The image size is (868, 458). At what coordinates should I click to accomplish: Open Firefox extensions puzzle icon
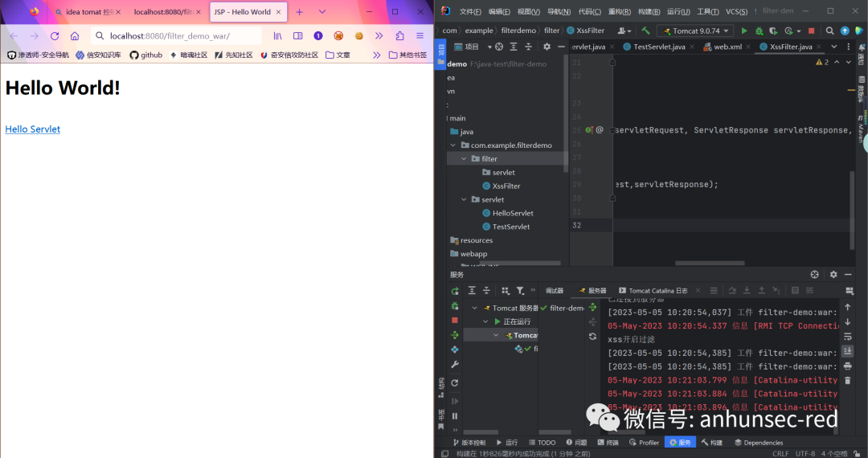(399, 36)
